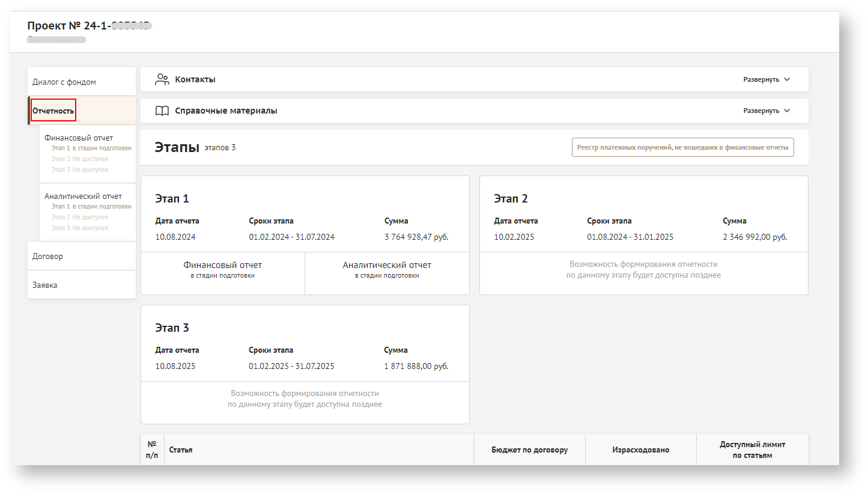
Task: Click the Израсходовано column header
Action: click(640, 450)
